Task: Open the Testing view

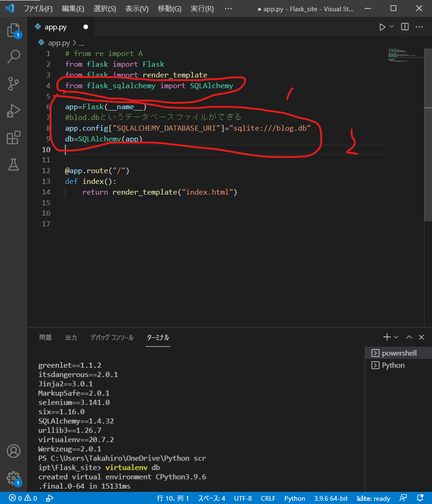Action: tap(14, 164)
